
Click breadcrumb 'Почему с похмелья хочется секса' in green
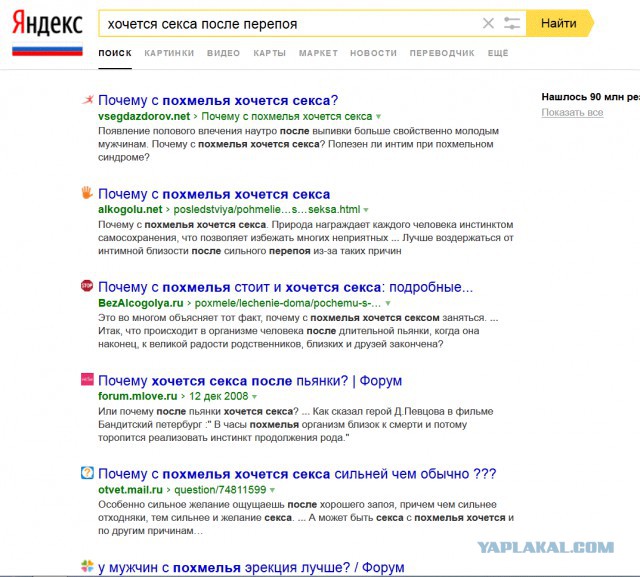point(287,116)
